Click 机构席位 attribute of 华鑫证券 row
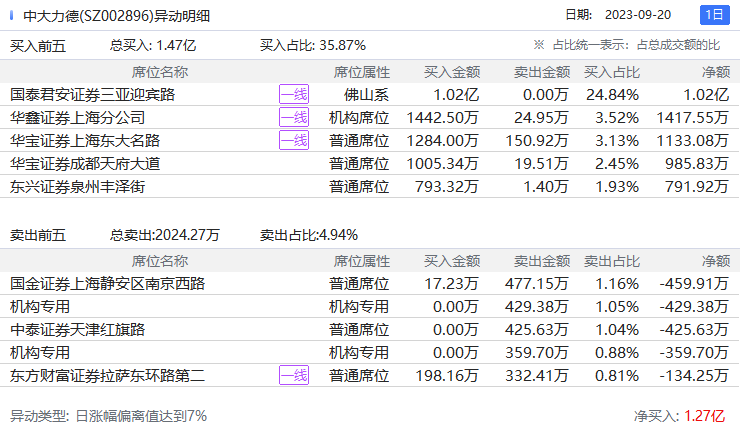This screenshot has width=740, height=430. [x=359, y=118]
